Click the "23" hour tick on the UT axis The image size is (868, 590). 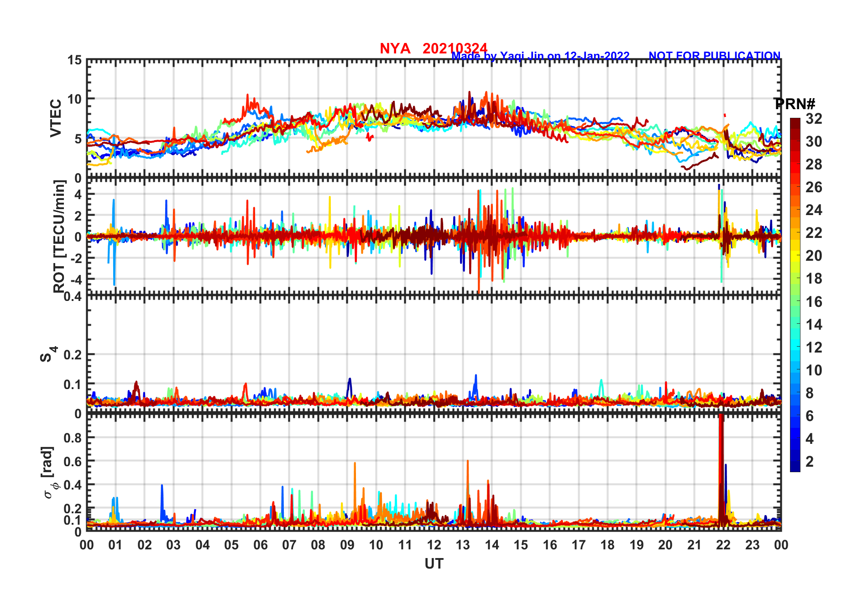point(753,545)
